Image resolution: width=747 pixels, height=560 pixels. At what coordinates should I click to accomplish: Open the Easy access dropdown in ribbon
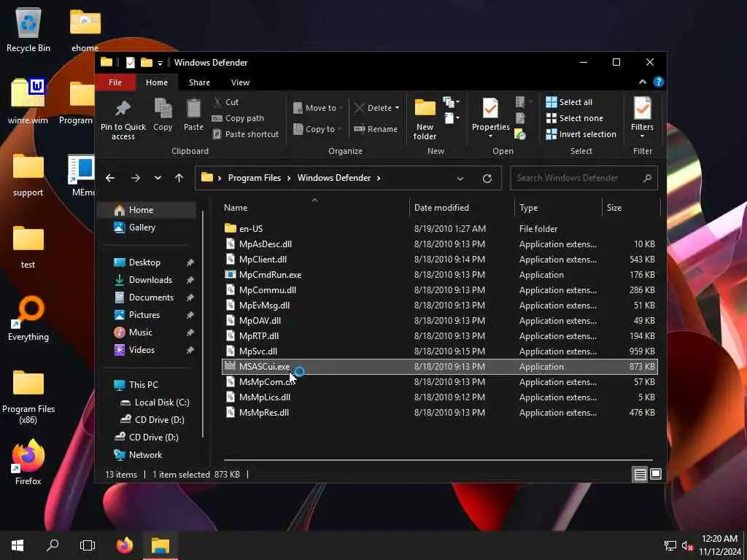452,118
